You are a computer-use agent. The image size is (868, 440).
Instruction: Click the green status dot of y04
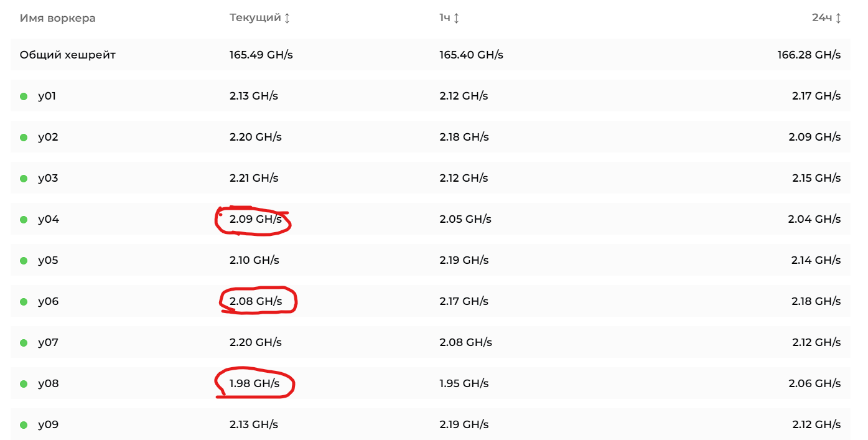(24, 220)
